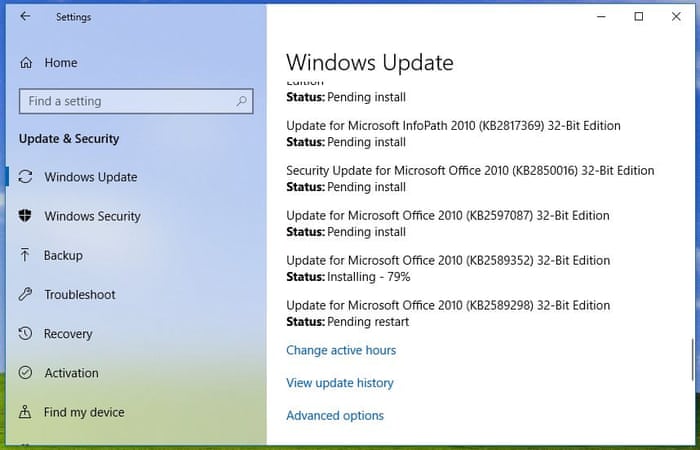Click the Home icon in sidebar
Image resolution: width=700 pixels, height=450 pixels.
pyautogui.click(x=26, y=63)
